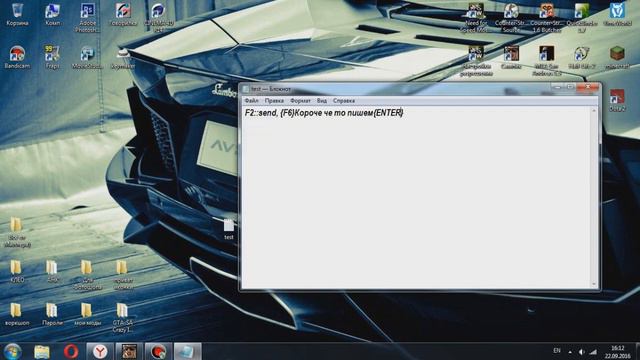The width and height of the screenshot is (640, 360).
Task: Click the F2::send script line text
Action: tap(324, 113)
